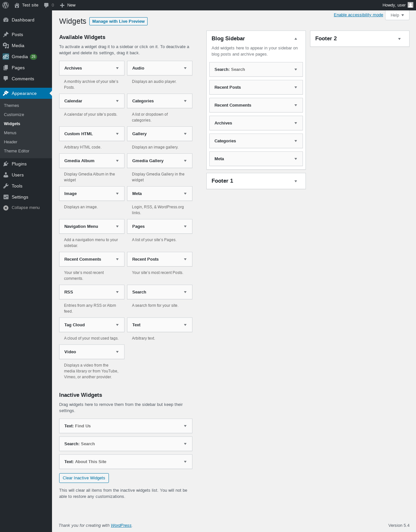Expand the inactive Text: About This Site widget
The width and height of the screenshot is (416, 532).
click(185, 462)
